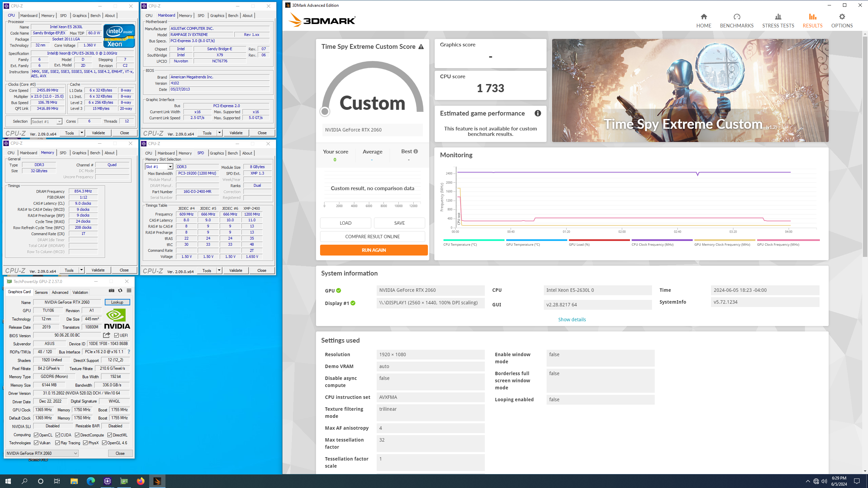The image size is (868, 488).
Task: Open the Sensors tab in GPU-Z
Action: click(41, 292)
